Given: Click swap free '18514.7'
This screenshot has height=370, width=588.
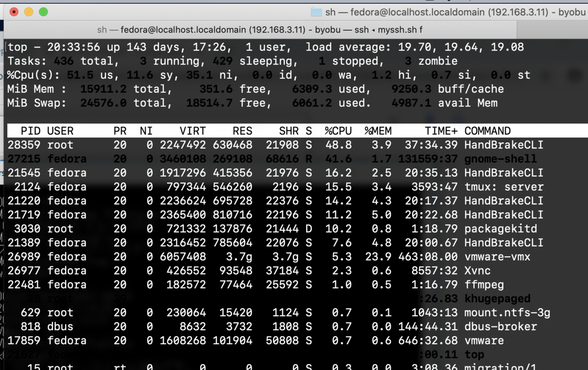Looking at the screenshot, I should point(210,103).
